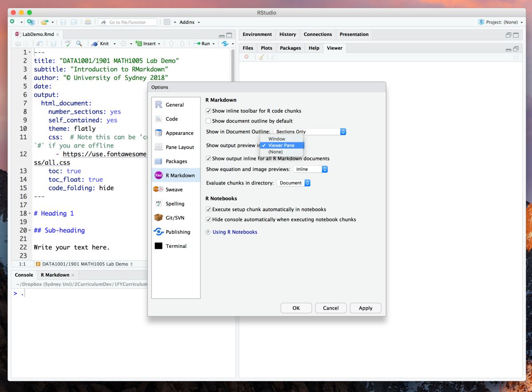
Task: Click the Go to file/function field
Action: (x=128, y=22)
